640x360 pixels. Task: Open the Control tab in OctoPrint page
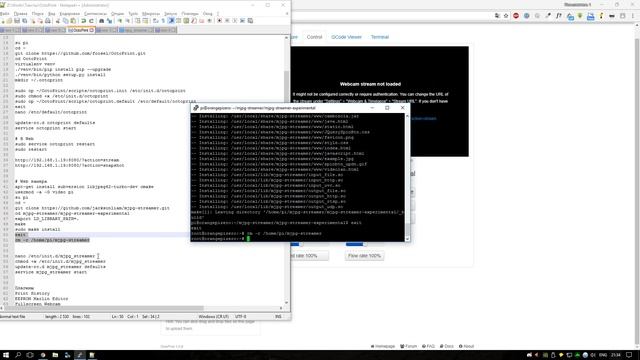[314, 37]
